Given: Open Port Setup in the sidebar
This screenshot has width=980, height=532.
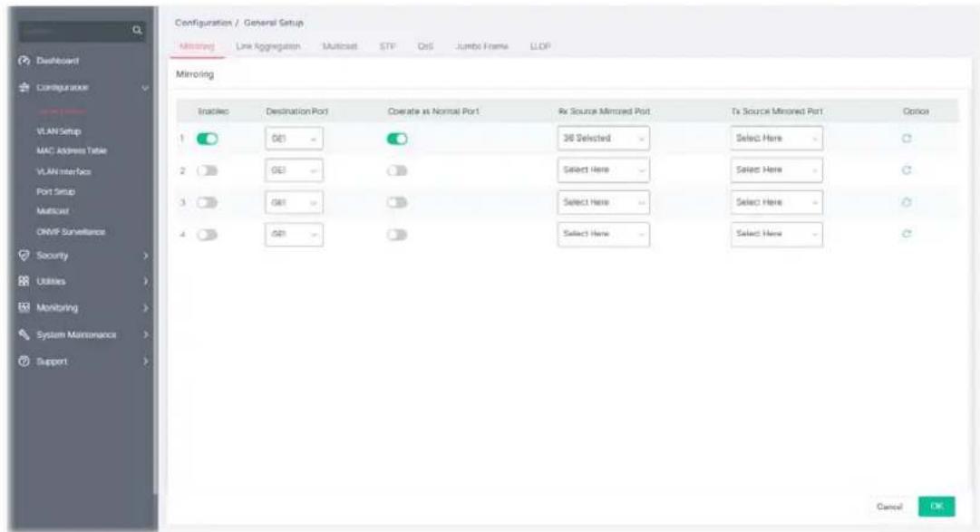Looking at the screenshot, I should pyautogui.click(x=55, y=191).
